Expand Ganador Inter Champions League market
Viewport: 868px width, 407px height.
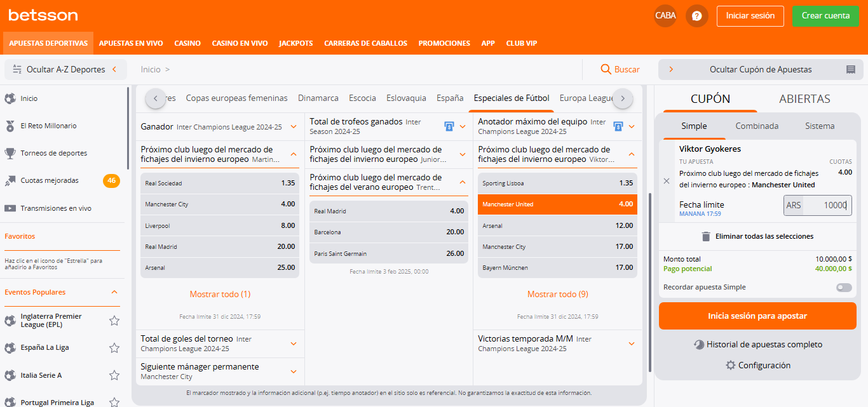pyautogui.click(x=294, y=127)
